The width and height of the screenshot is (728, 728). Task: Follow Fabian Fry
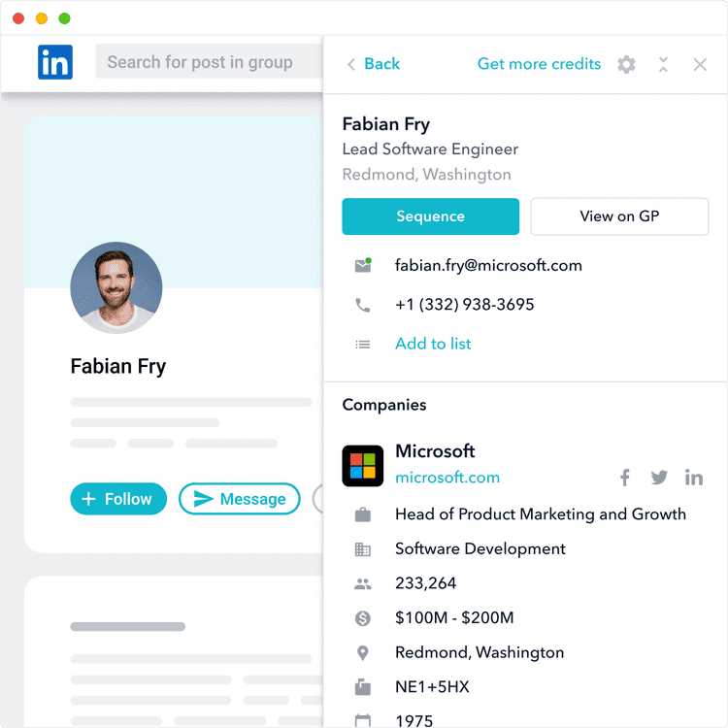pyautogui.click(x=118, y=499)
